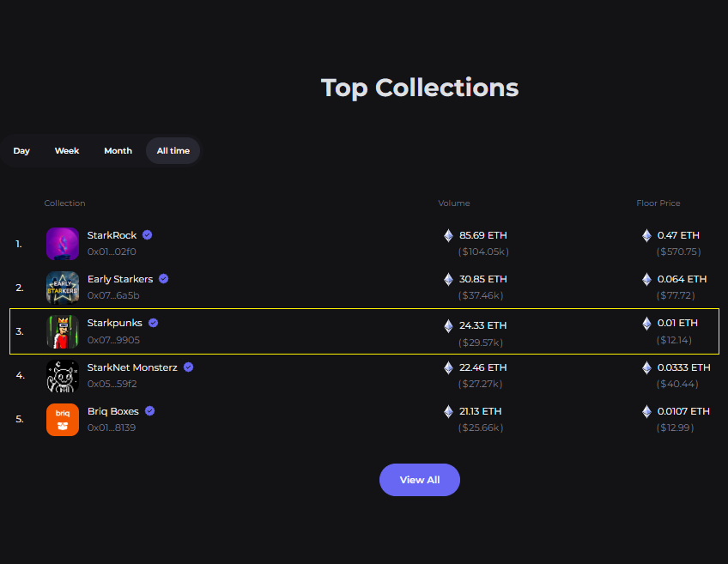The width and height of the screenshot is (728, 564).
Task: Click ETH icon beside 24.33 ETH volume
Action: pos(448,326)
